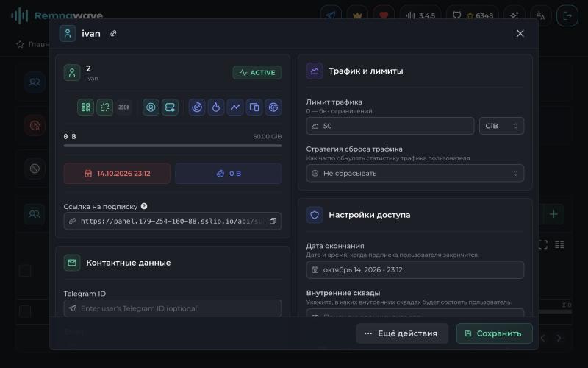Click the Telegram plane icon in top bar
Screen dimensions: 588x368
pos(331,15)
